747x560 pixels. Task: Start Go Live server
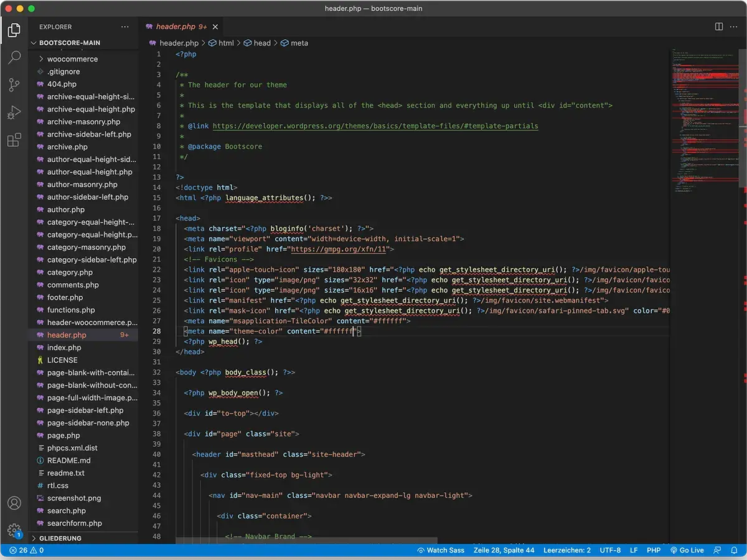click(x=687, y=550)
